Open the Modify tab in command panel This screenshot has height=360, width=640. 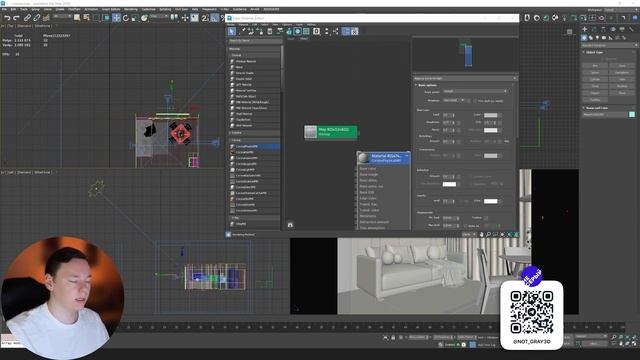click(x=594, y=29)
